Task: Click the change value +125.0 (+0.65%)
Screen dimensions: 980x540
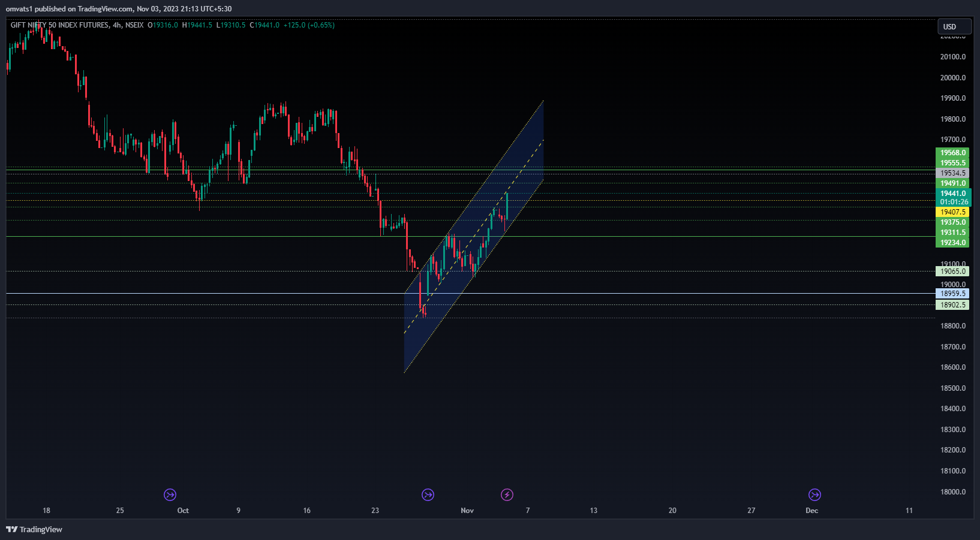Action: (x=309, y=25)
